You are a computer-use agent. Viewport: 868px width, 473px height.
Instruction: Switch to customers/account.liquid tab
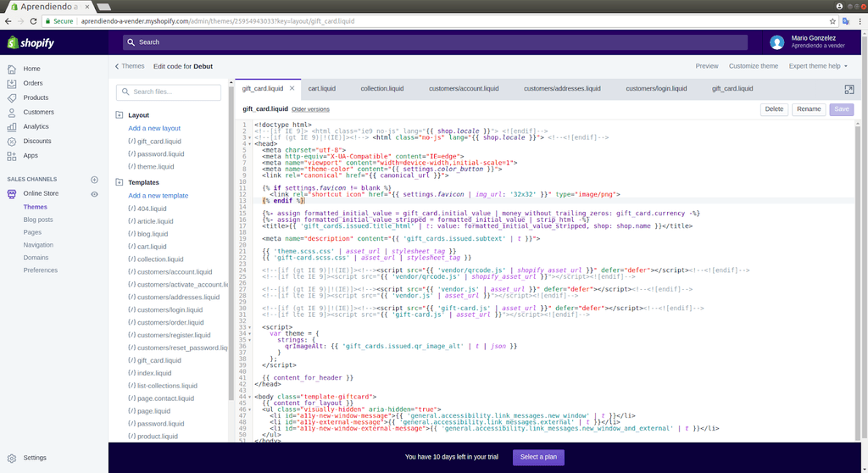click(x=464, y=89)
